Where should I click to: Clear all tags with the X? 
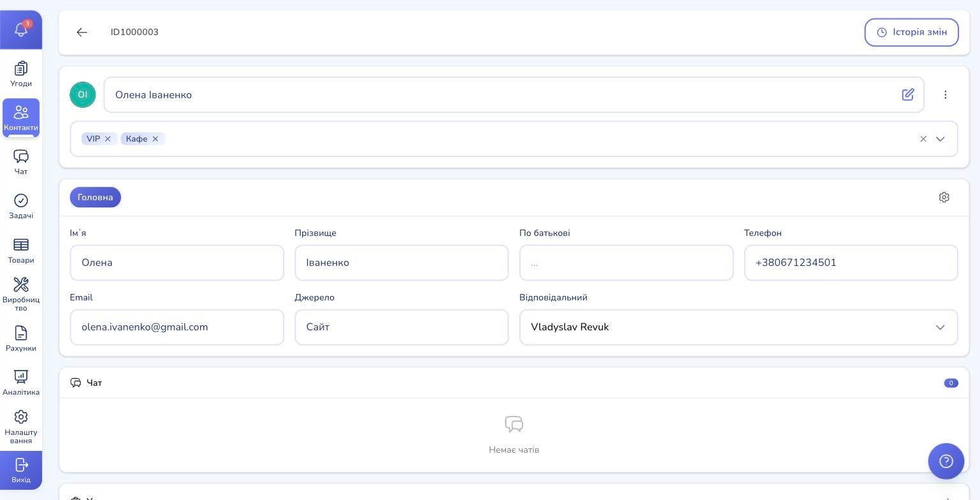click(923, 139)
